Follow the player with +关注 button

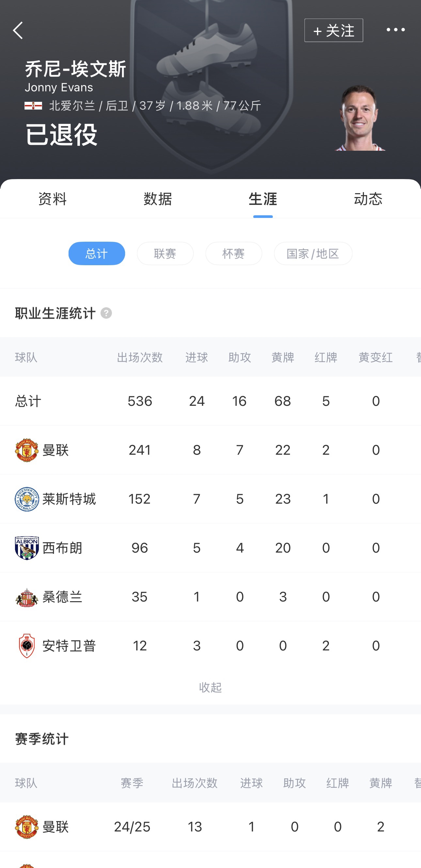pos(333,30)
